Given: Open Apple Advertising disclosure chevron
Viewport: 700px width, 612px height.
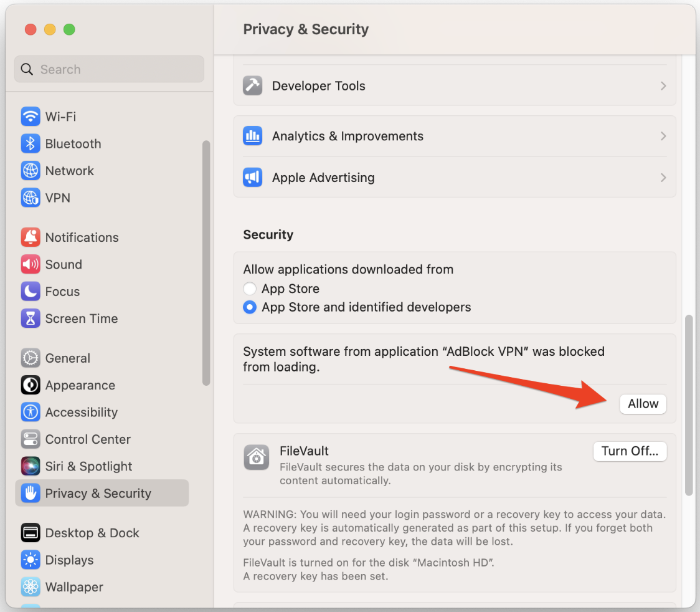Looking at the screenshot, I should tap(663, 178).
